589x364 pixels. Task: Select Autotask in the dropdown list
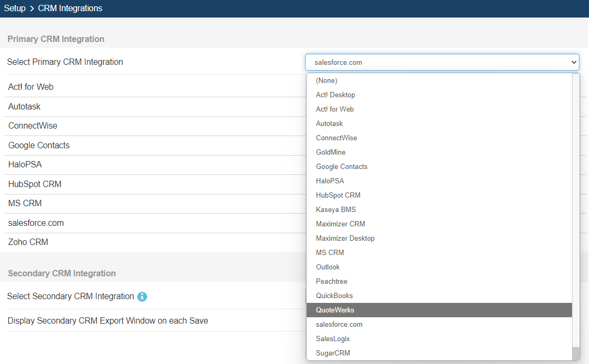[329, 123]
